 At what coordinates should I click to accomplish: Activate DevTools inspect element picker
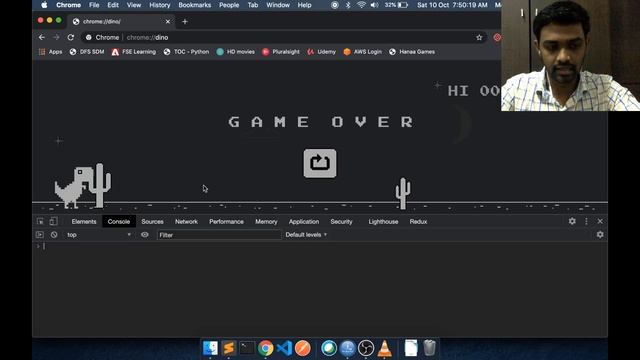tap(40, 221)
